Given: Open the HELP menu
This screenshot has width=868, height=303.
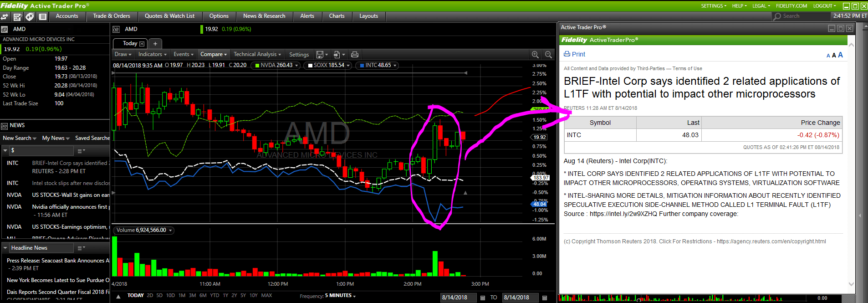Looking at the screenshot, I should pyautogui.click(x=740, y=6).
